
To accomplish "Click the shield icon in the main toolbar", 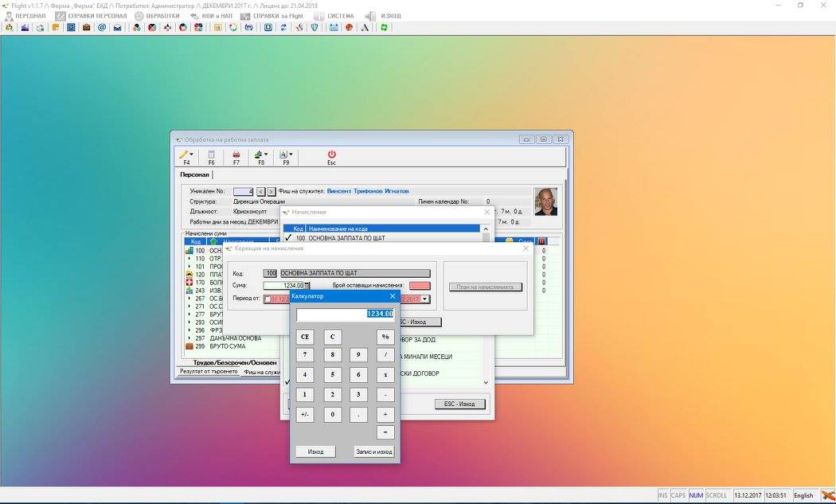I will [314, 27].
